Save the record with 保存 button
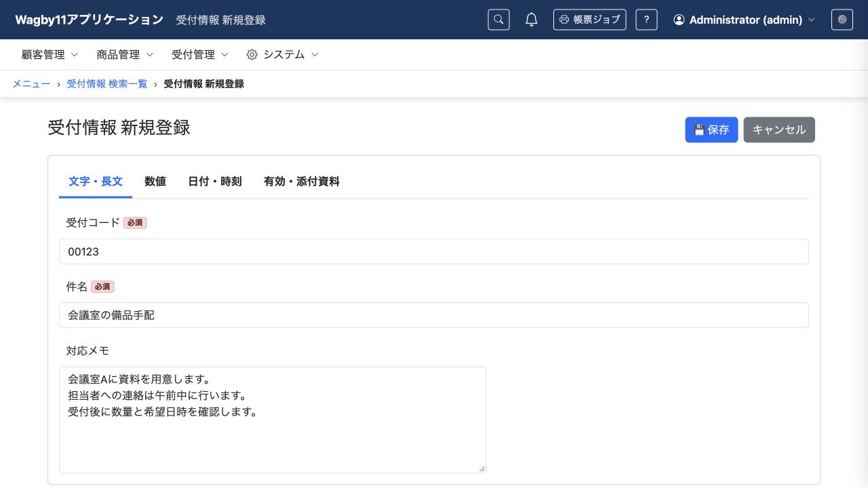This screenshot has width=868, height=488. (711, 129)
